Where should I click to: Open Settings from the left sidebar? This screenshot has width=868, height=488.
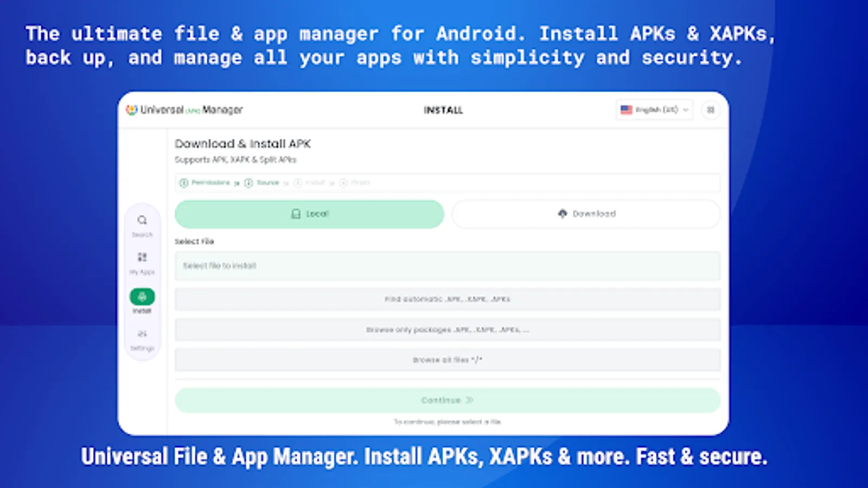[x=142, y=339]
